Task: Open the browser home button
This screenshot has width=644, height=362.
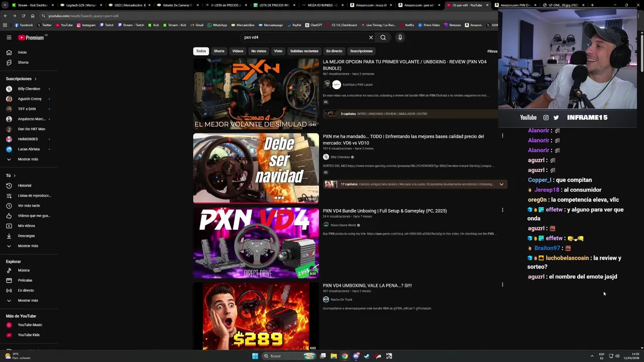Action: click(33, 16)
